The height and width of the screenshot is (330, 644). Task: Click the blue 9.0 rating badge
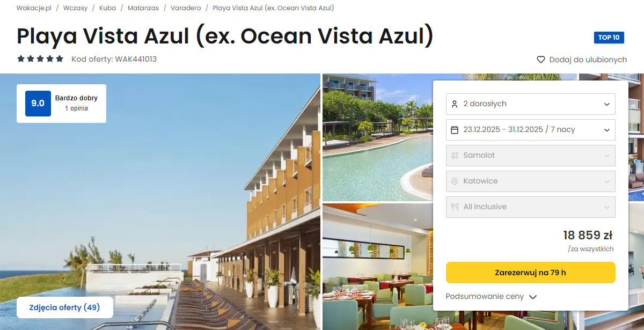pos(38,104)
